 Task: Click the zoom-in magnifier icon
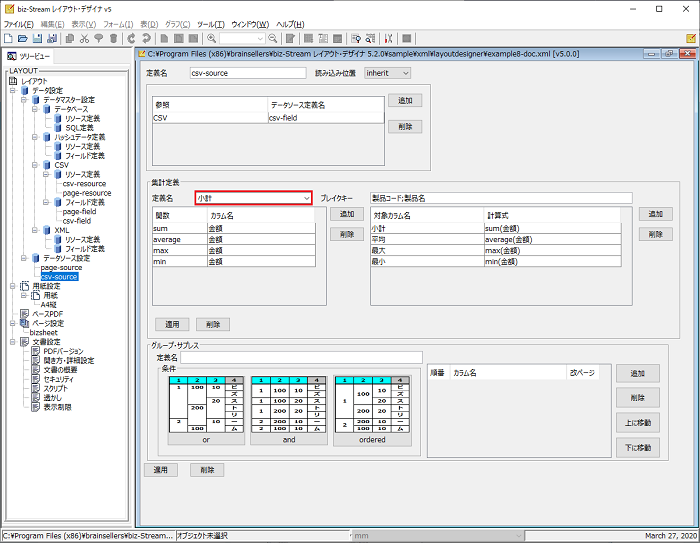[x=212, y=38]
